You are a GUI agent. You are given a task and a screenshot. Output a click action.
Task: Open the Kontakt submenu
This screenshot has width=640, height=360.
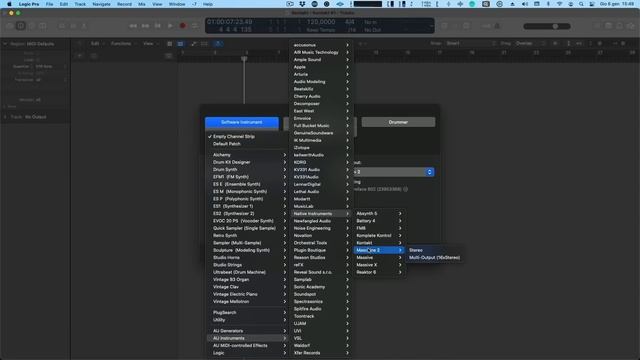(379, 243)
